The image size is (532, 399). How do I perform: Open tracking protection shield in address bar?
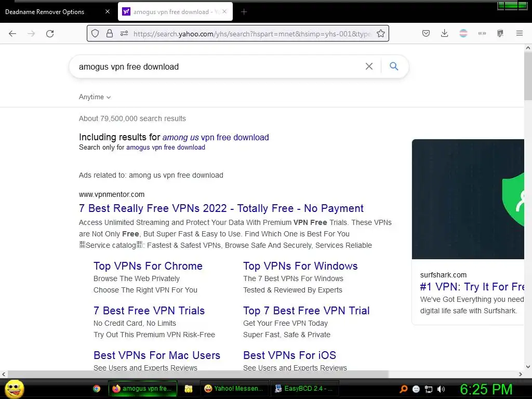[95, 33]
